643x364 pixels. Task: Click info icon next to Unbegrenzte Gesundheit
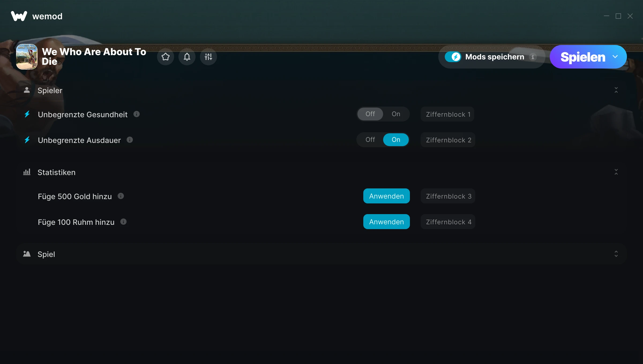tap(137, 114)
